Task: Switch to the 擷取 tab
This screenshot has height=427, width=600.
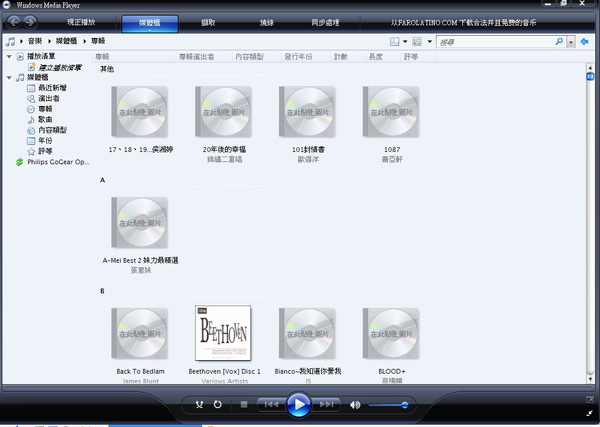Action: click(208, 23)
